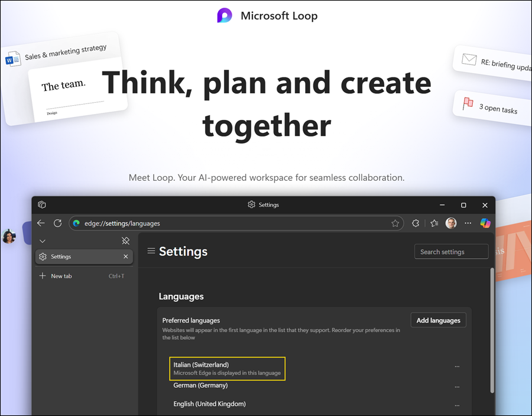Image resolution: width=532 pixels, height=416 pixels.
Task: Open the Extensions puzzle icon
Action: click(x=416, y=223)
